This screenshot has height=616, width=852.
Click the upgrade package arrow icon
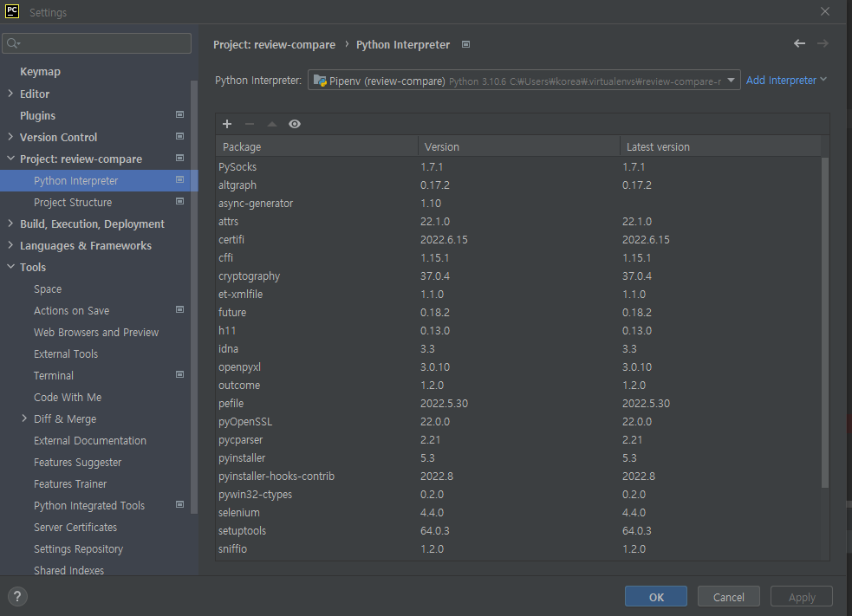pyautogui.click(x=272, y=125)
